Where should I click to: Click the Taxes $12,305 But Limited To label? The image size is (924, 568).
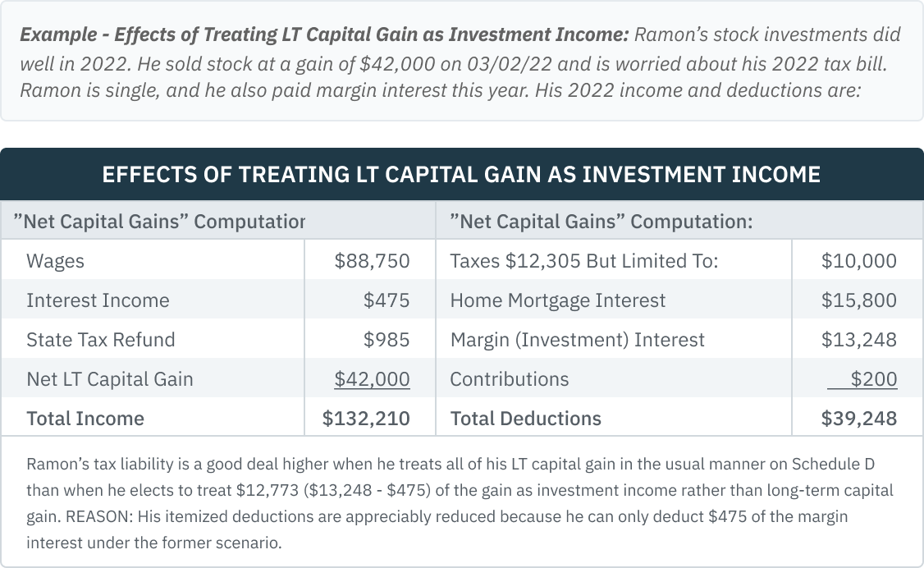[584, 261]
